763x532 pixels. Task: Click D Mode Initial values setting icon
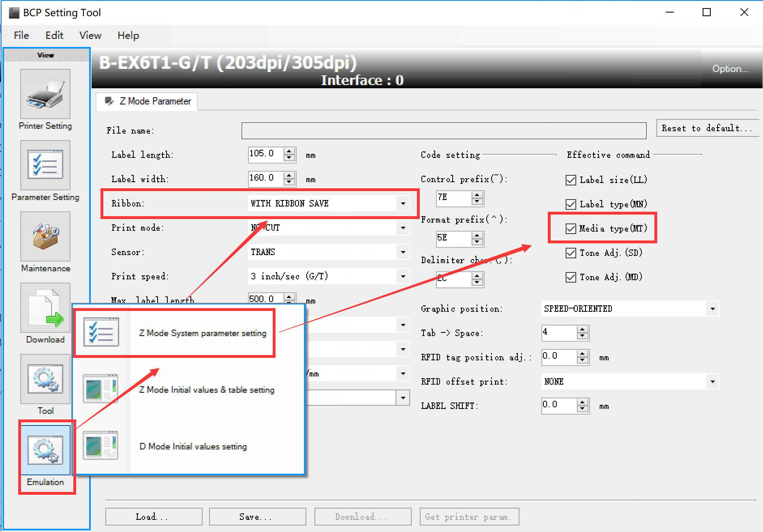101,446
